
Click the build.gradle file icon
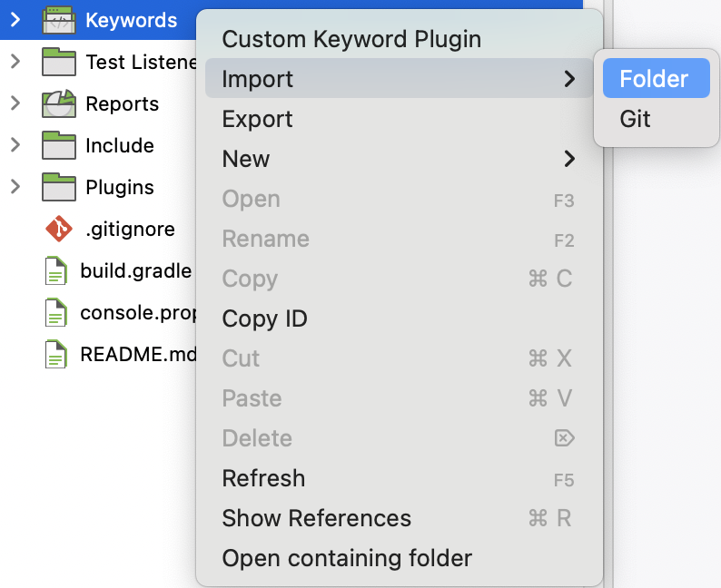coord(56,270)
